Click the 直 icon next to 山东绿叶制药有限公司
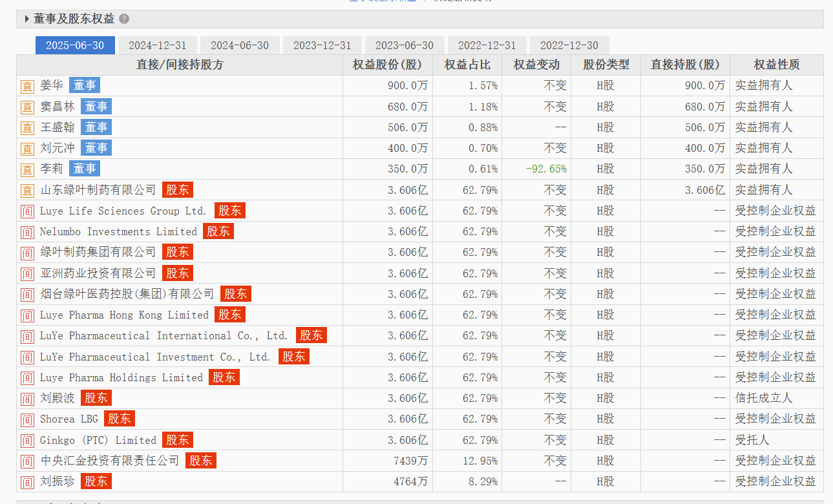This screenshot has width=833, height=504. tap(27, 190)
